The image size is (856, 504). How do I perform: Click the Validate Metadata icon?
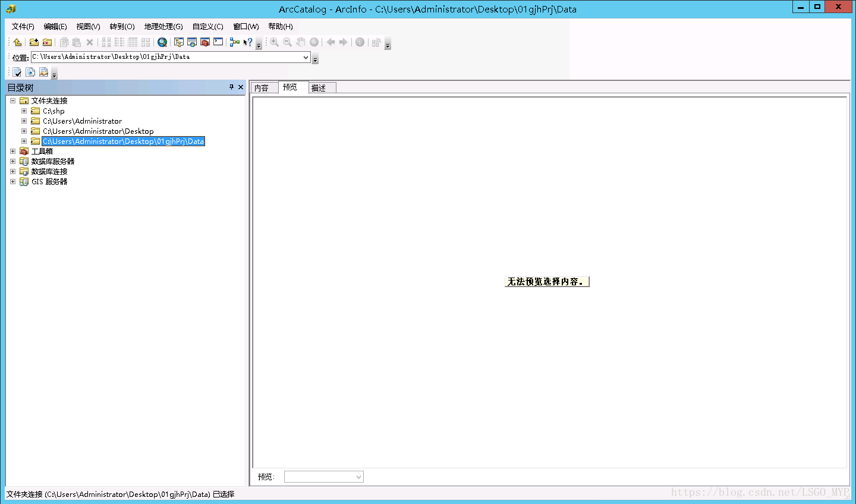[17, 73]
